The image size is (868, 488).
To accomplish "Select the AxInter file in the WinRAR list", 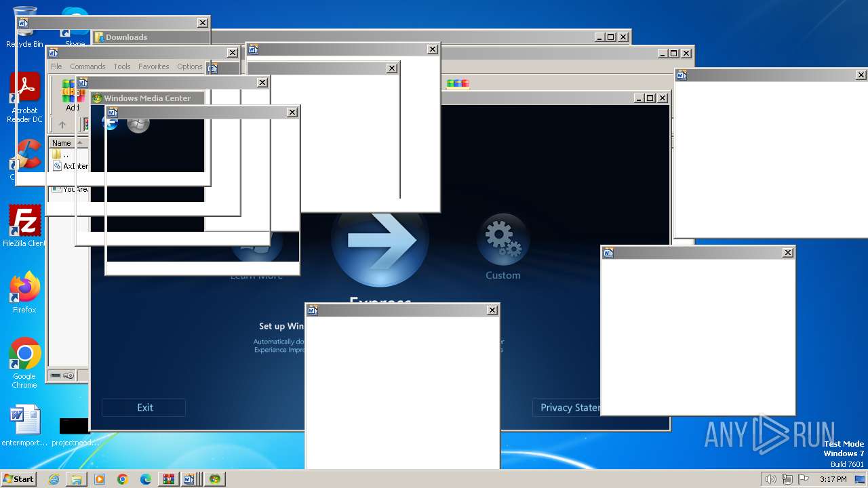I will (71, 166).
